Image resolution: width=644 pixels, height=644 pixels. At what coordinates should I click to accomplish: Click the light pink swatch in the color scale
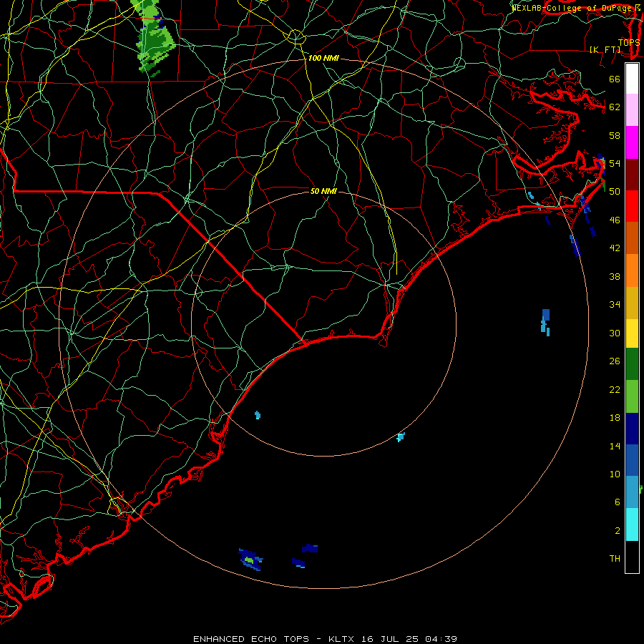(632, 110)
